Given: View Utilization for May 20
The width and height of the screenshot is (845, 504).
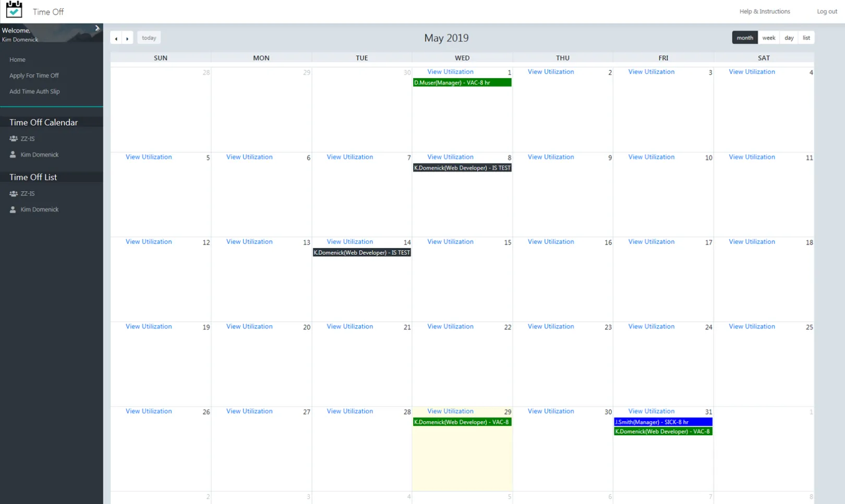Looking at the screenshot, I should (249, 327).
